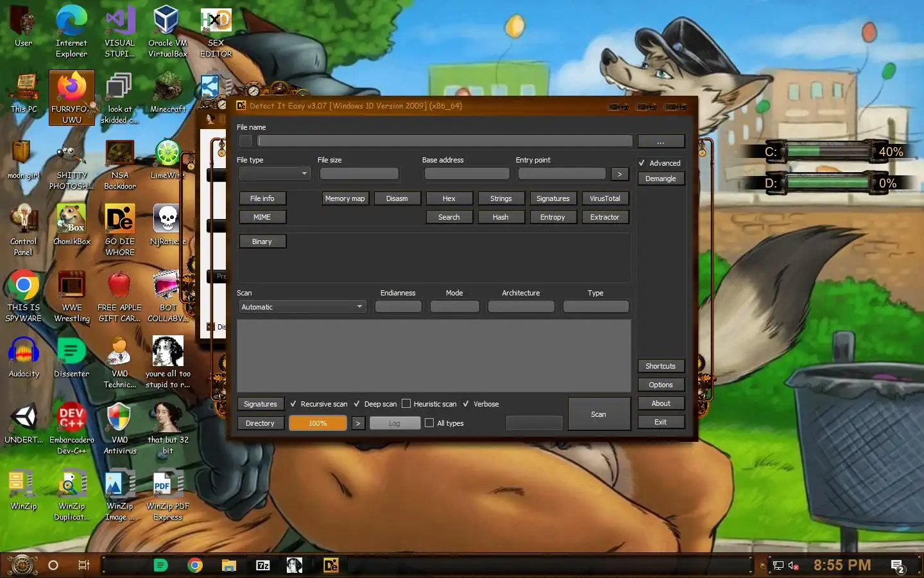Open the Hex viewer button
Viewport: 924px width, 578px height.
click(449, 198)
